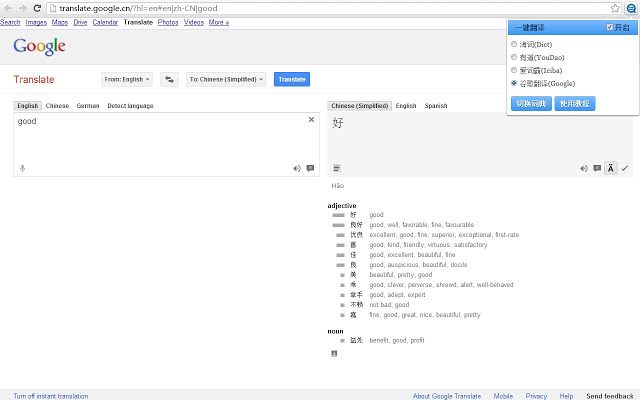Open Calendar link in top bar

105,22
